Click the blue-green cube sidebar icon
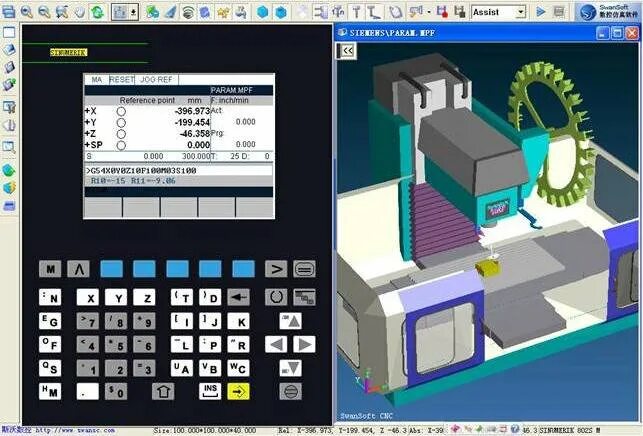This screenshot has width=643, height=436. pos(9,170)
